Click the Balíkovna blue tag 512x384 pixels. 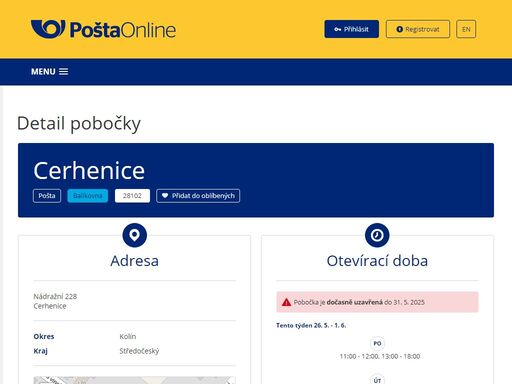(88, 196)
